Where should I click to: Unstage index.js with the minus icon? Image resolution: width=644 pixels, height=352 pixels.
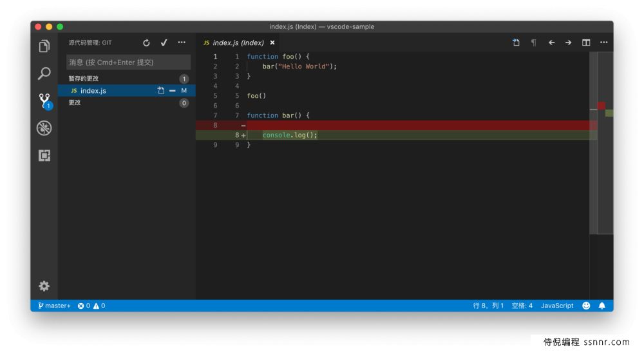pos(172,90)
